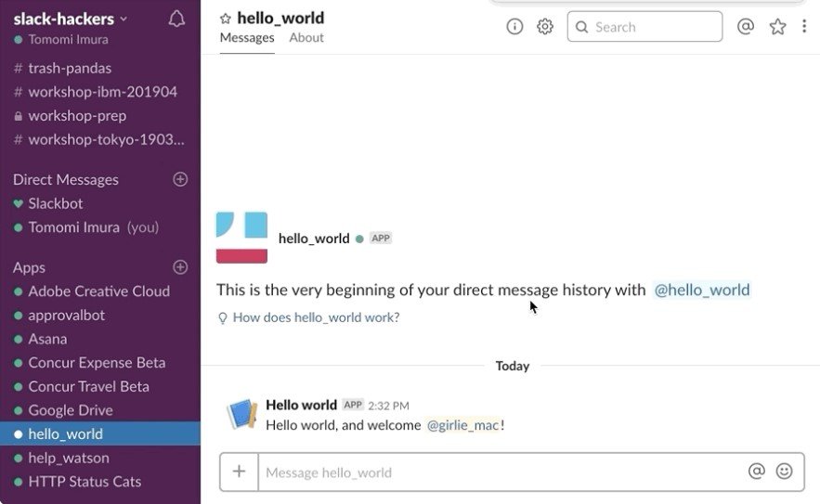Click the Message hello_world input box
Viewport: 820px width, 504px height.
point(501,472)
